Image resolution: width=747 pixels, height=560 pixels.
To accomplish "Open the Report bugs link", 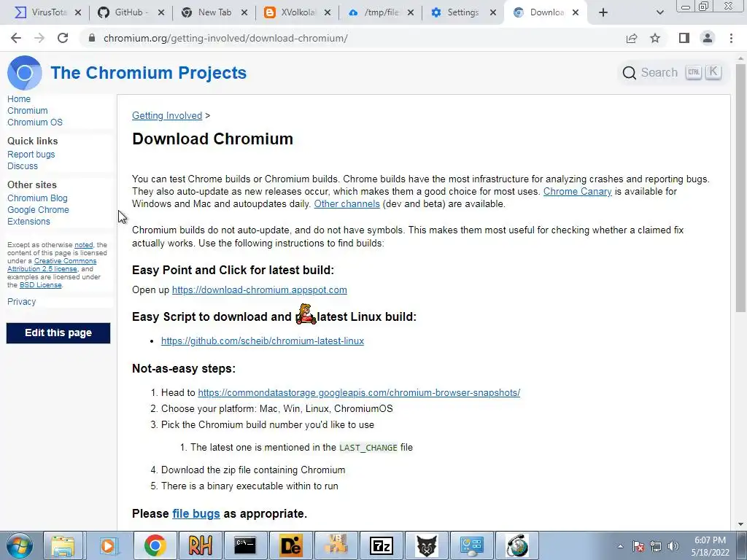I will click(x=31, y=155).
